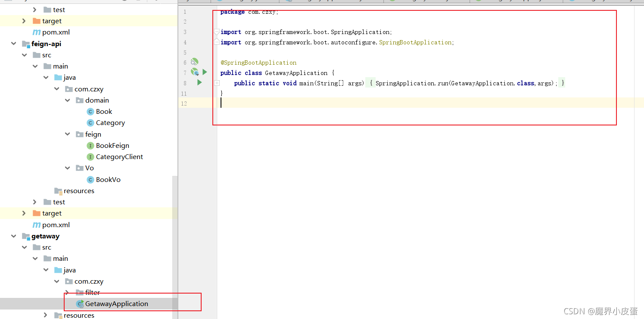Run the main method via the line 8 arrow
Image resolution: width=644 pixels, height=319 pixels.
[199, 82]
